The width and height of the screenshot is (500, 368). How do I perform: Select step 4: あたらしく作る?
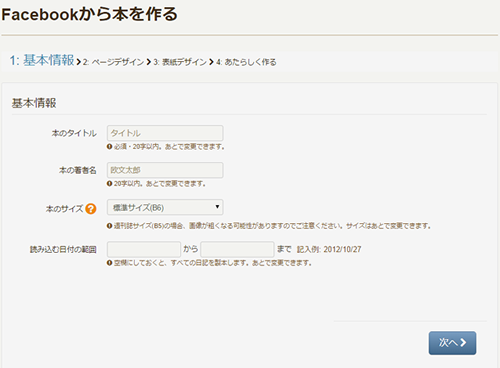246,62
